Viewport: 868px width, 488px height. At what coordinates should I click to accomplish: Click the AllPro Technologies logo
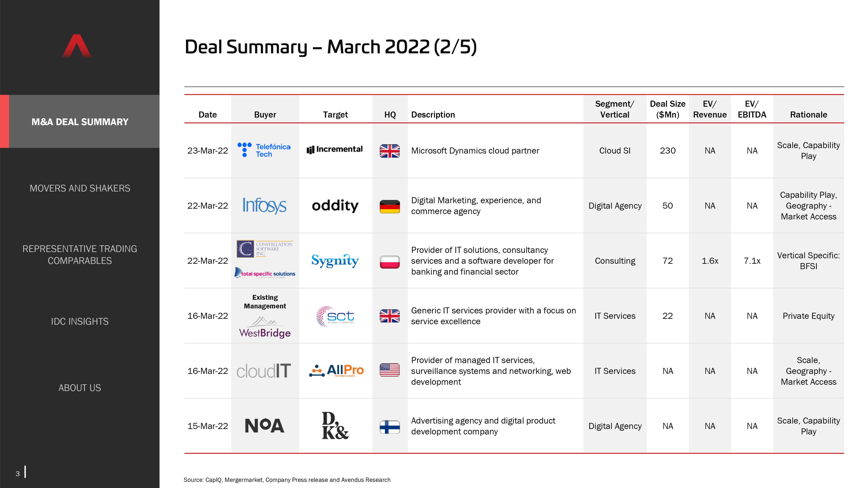[336, 371]
